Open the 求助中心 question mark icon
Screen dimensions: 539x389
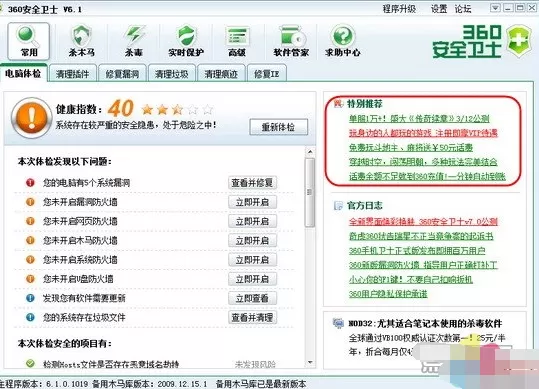click(343, 35)
